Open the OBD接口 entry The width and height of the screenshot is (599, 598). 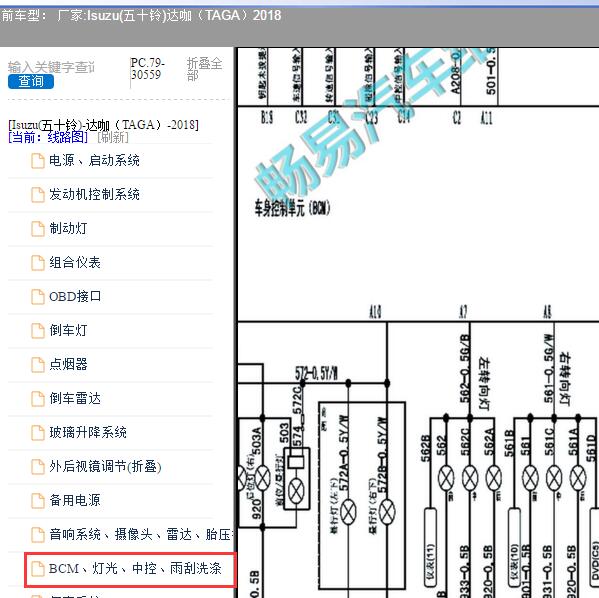[x=75, y=297]
